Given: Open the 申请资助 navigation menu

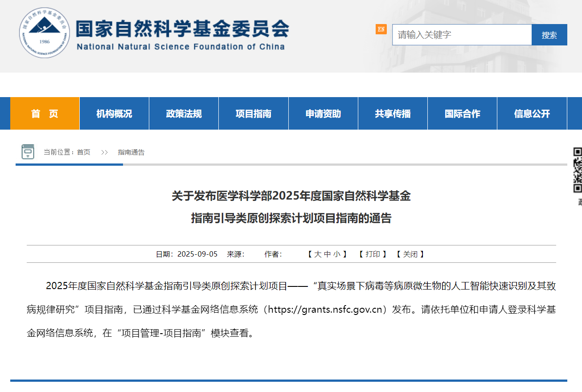Looking at the screenshot, I should tap(323, 114).
